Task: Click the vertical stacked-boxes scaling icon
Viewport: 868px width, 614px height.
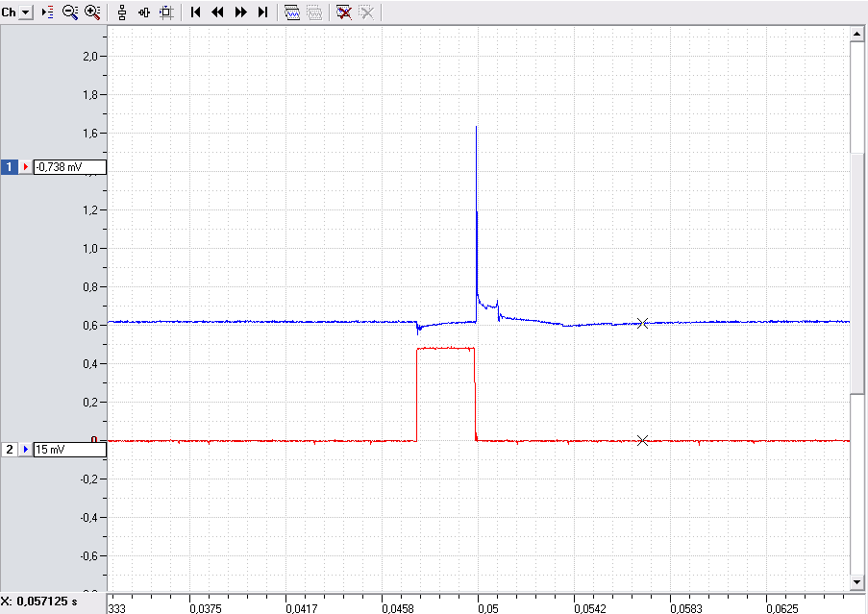Action: point(122,12)
